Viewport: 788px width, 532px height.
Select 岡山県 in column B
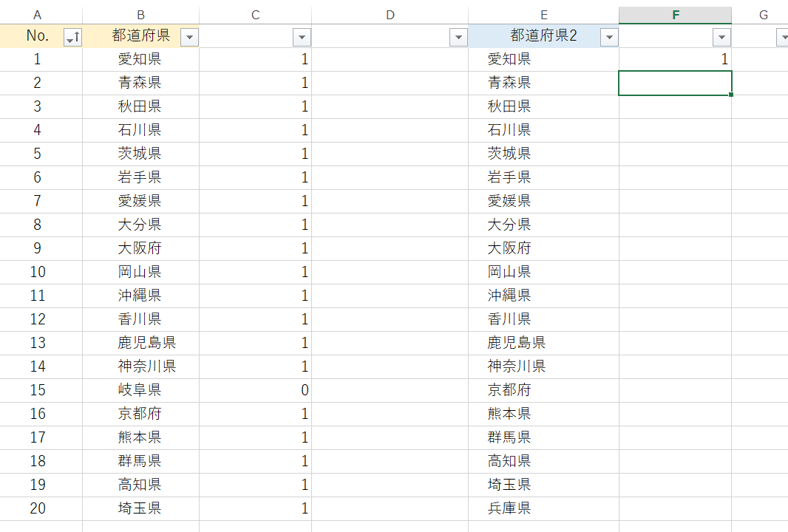coord(140,272)
